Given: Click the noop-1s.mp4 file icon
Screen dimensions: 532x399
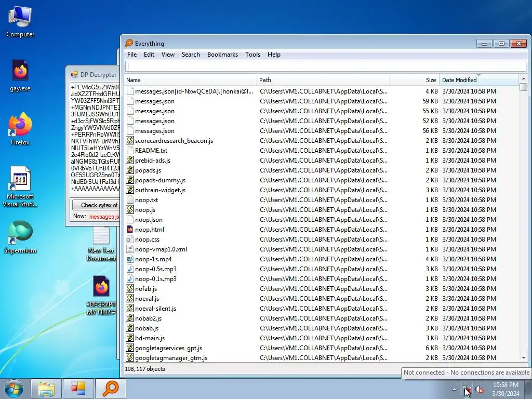Looking at the screenshot, I should click(129, 259).
